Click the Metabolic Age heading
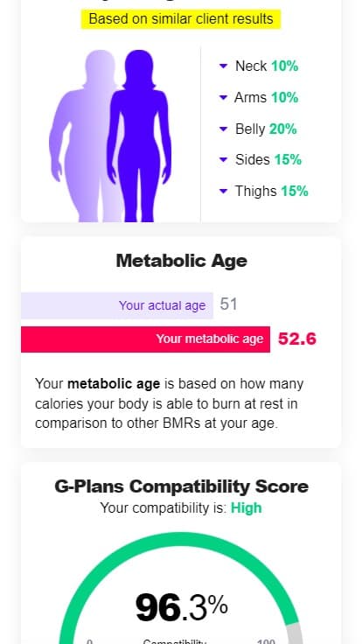This screenshot has width=362, height=644. [x=181, y=261]
